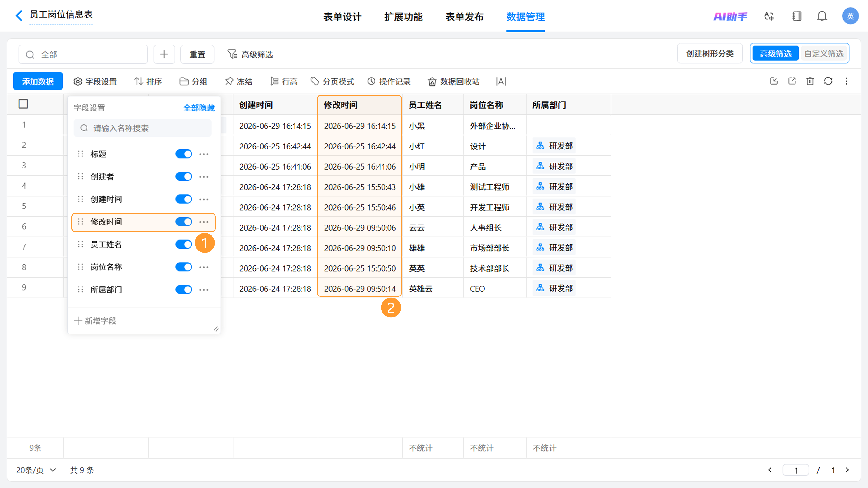Click the 研发部 tag in 小红 row
This screenshot has width=868, height=488.
(x=554, y=146)
